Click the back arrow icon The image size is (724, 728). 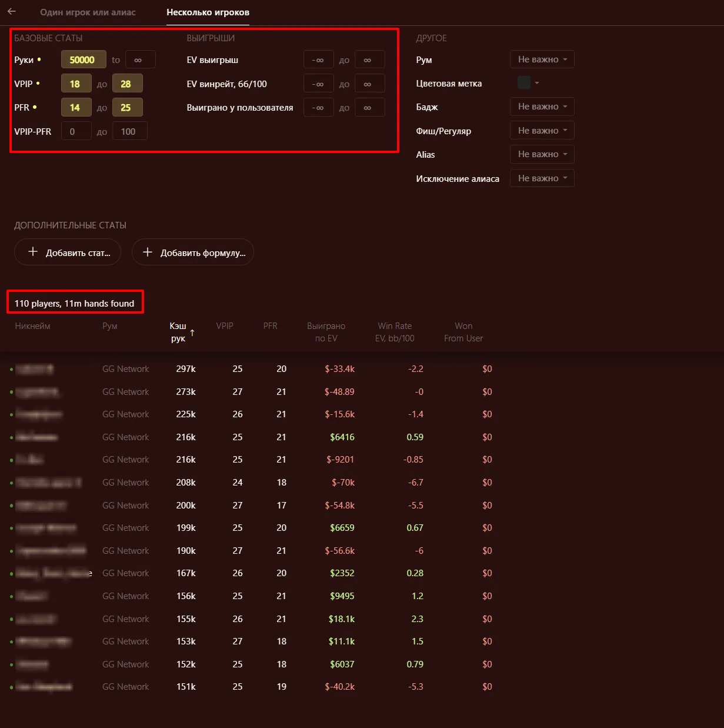click(12, 11)
